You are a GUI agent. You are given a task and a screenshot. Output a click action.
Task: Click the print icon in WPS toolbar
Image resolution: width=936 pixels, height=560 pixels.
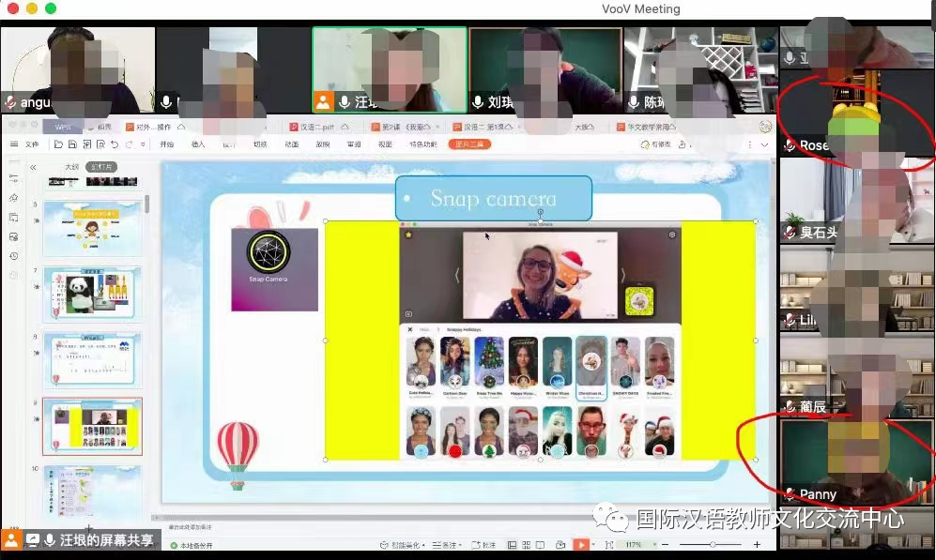click(86, 144)
